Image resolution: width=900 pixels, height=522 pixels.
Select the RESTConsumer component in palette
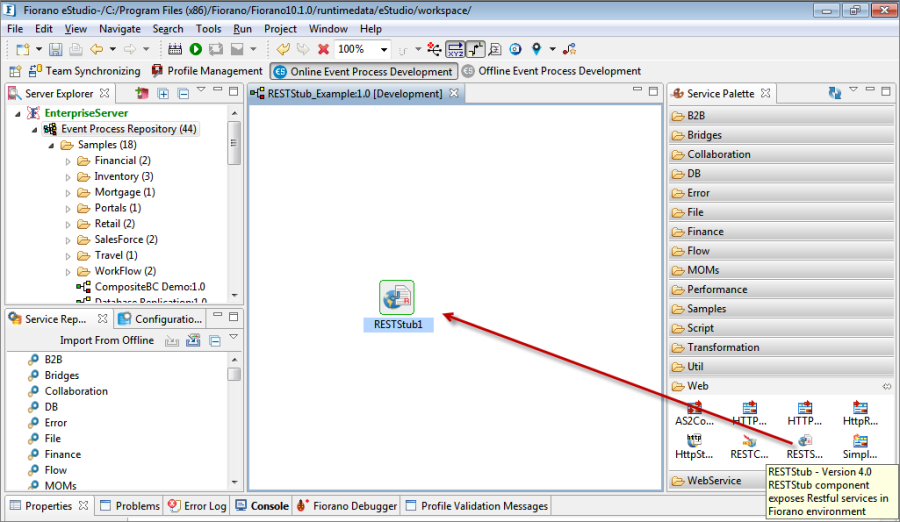coord(749,447)
